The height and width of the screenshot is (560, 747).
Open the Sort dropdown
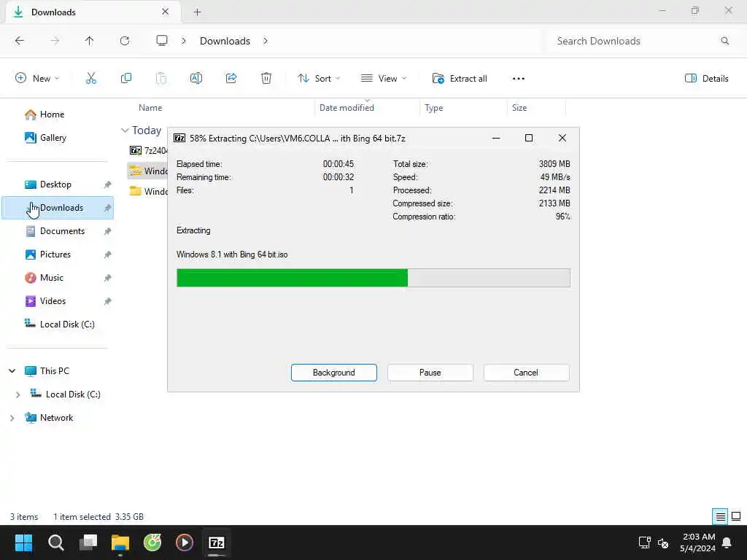coord(319,79)
